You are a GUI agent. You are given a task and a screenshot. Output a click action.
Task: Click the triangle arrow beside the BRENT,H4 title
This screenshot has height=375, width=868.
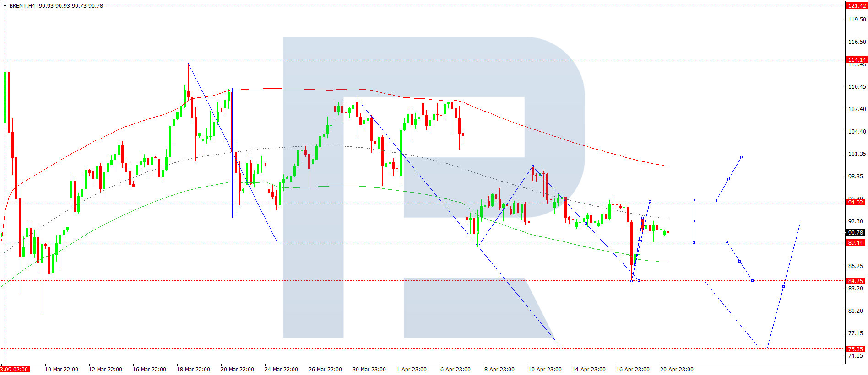[x=5, y=6]
